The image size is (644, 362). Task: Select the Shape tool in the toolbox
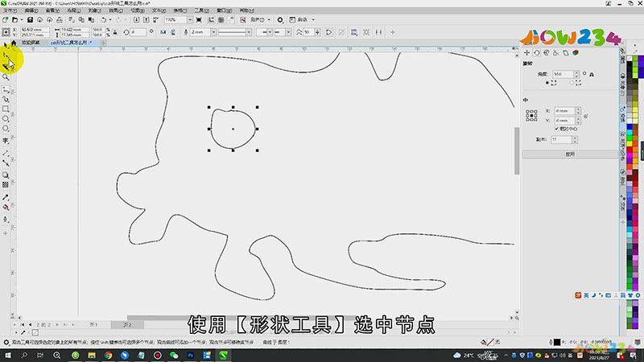pos(6,56)
